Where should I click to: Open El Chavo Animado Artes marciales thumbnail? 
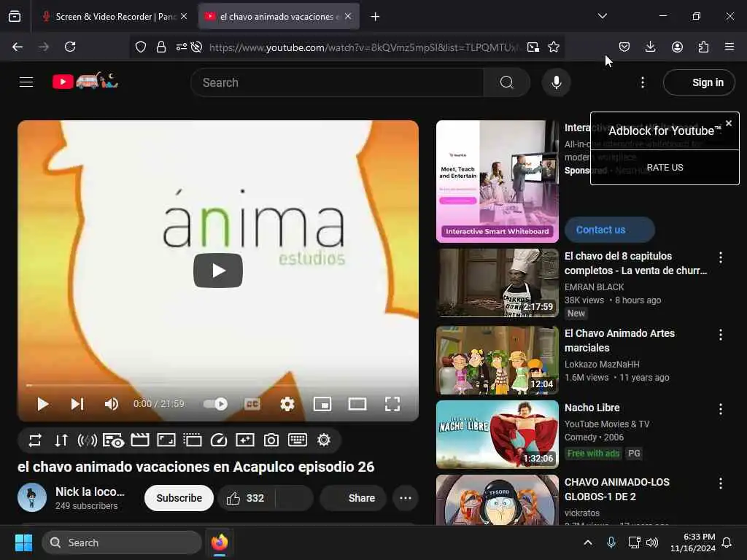[x=498, y=360]
